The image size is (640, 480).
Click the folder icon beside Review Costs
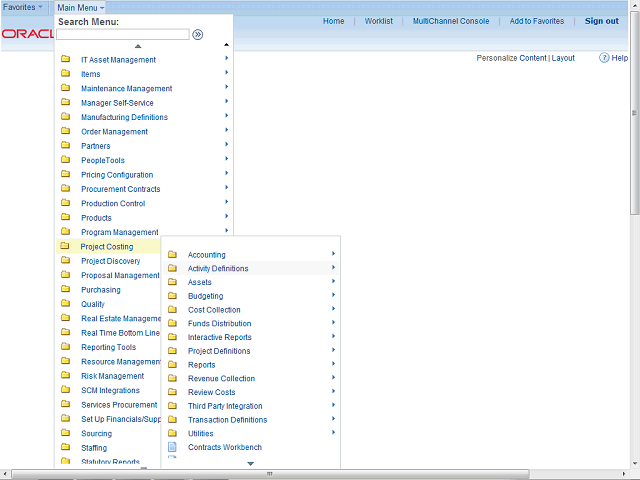[172, 392]
